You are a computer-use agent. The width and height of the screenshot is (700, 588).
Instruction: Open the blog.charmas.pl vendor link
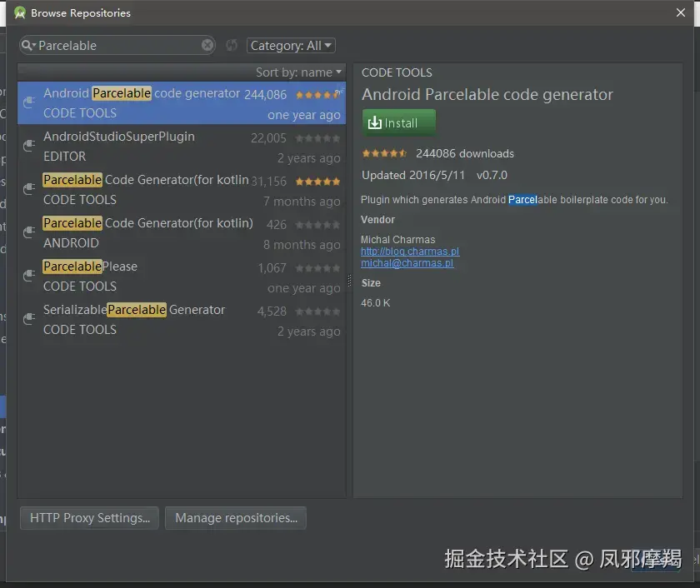pyautogui.click(x=410, y=252)
